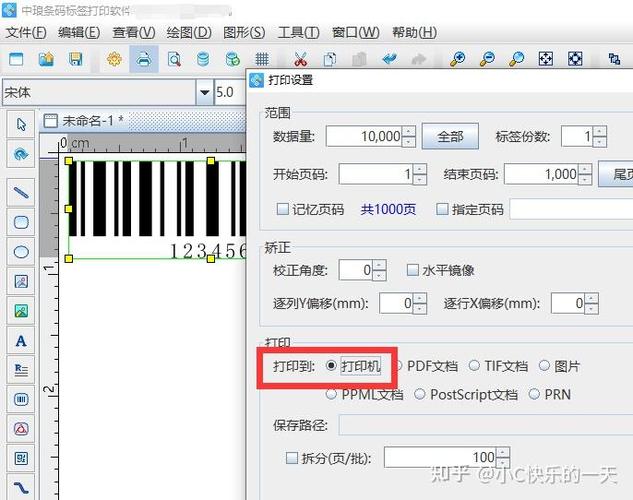
Task: Open the 工具(T) menu
Action: click(x=299, y=32)
